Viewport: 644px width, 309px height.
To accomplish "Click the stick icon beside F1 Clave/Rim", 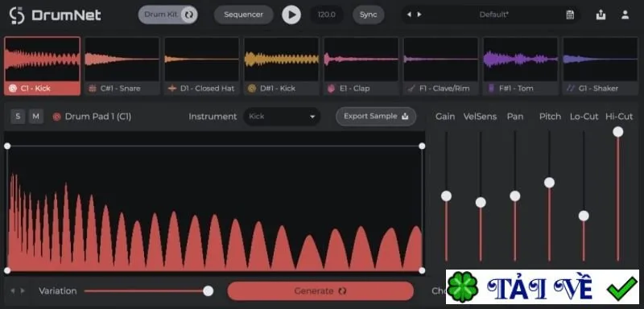I will point(411,89).
